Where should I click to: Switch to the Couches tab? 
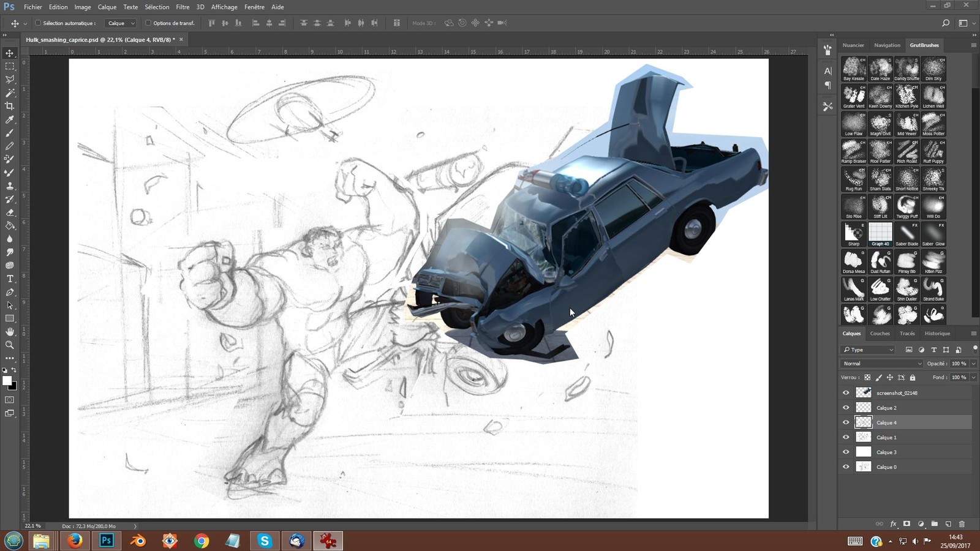[880, 334]
